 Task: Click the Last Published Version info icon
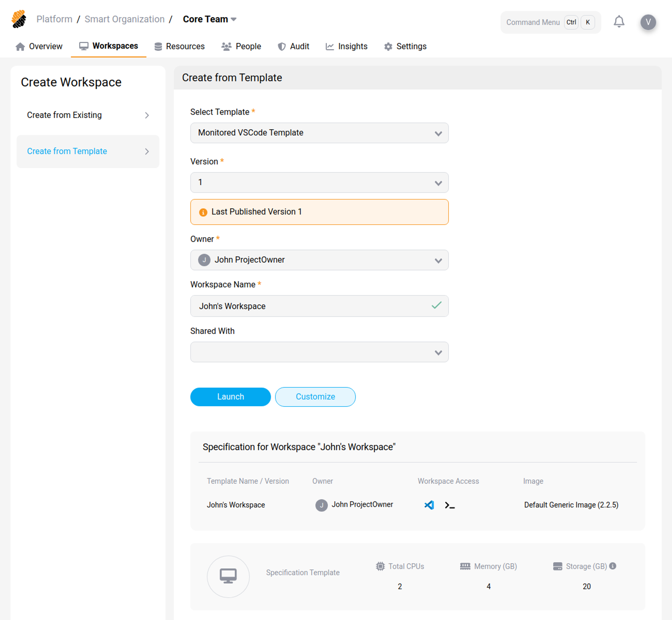203,212
